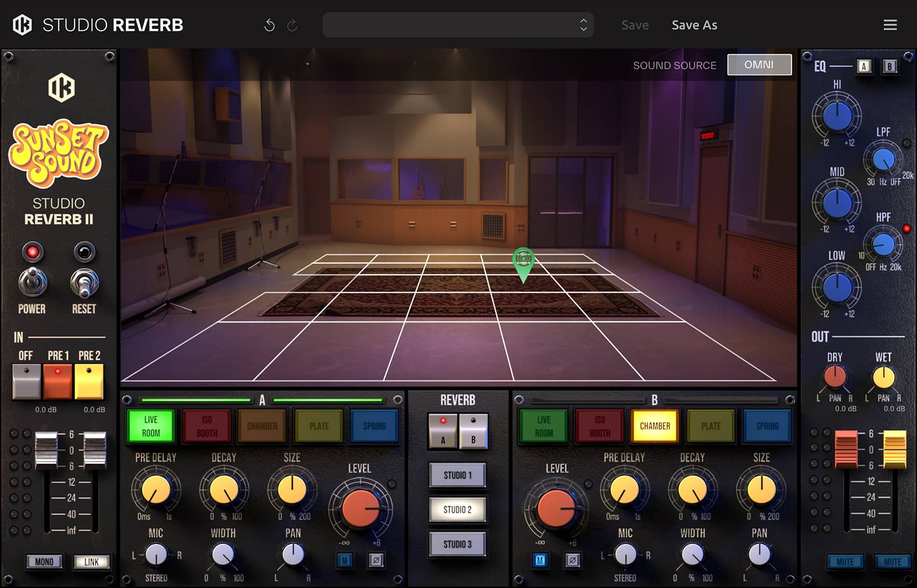The image size is (917, 588).
Task: Click the Save As button
Action: (x=694, y=25)
